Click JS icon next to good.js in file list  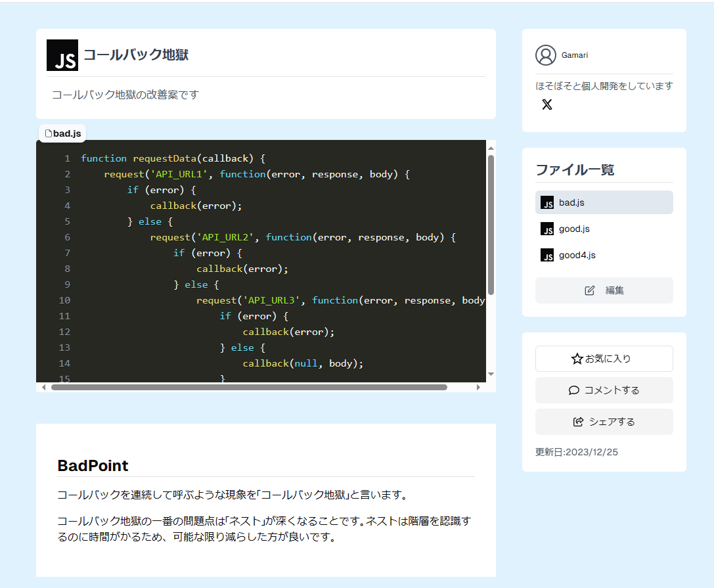pyautogui.click(x=547, y=229)
